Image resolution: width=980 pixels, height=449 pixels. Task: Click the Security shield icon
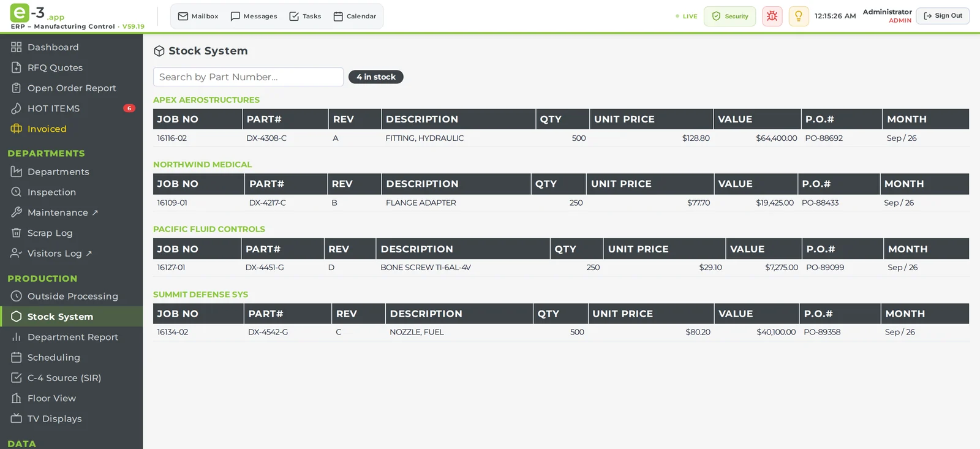point(716,17)
